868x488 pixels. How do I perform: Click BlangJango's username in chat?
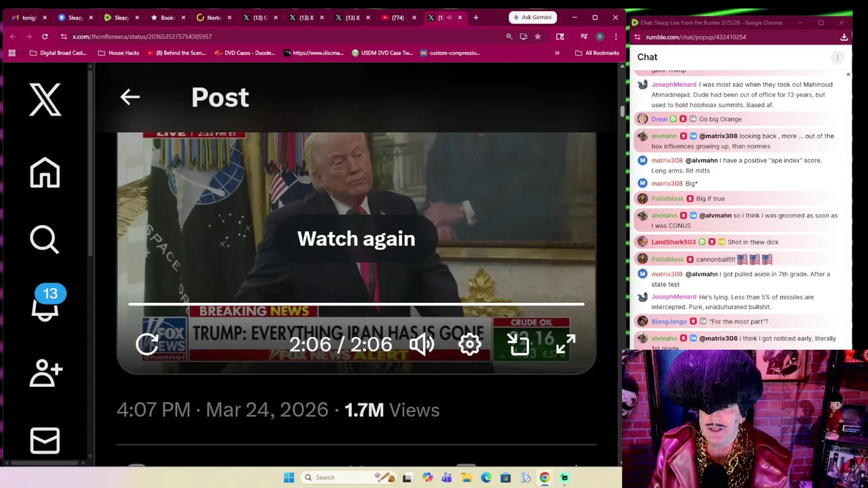click(669, 322)
